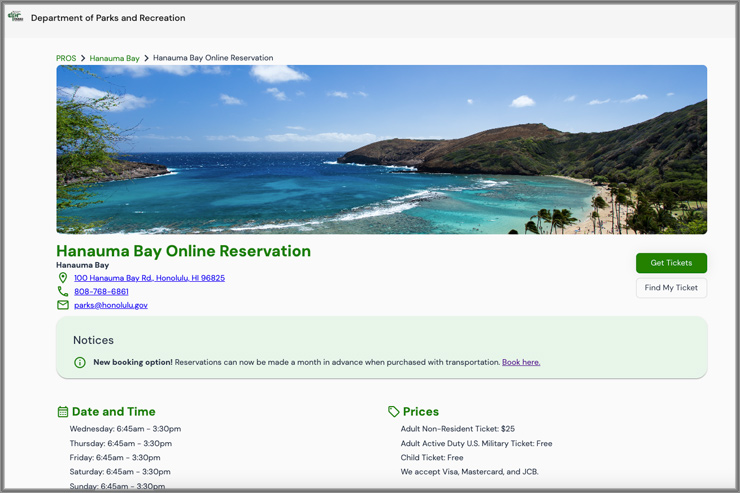Click the info icon in the Notices box
This screenshot has width=740, height=493.
tap(80, 362)
